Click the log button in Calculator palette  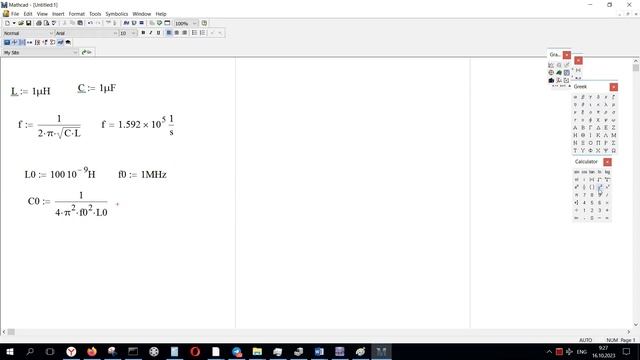click(x=607, y=172)
